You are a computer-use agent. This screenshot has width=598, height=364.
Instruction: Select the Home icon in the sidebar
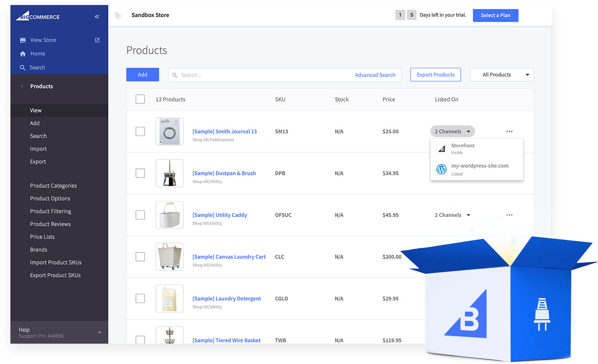[x=22, y=53]
